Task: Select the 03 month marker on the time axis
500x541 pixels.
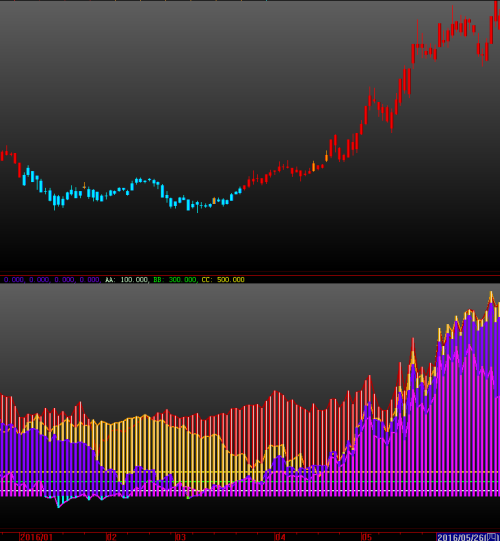Action: 180,537
